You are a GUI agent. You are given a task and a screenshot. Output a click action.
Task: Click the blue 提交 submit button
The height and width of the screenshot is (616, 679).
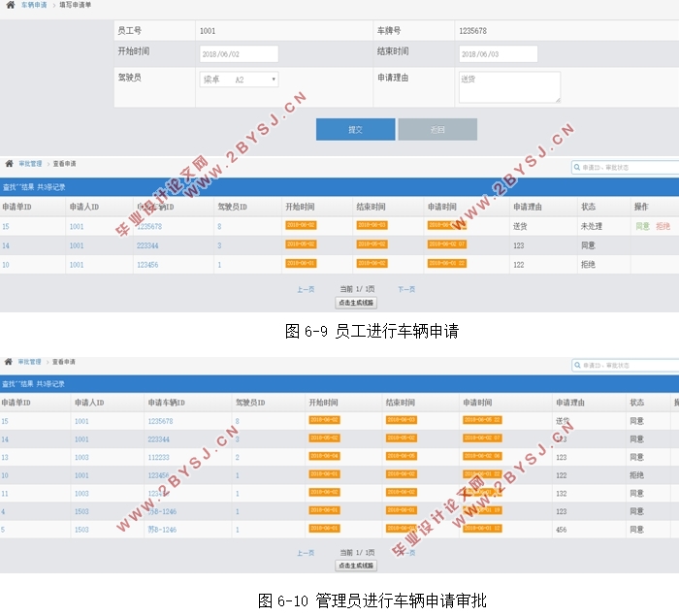356,129
